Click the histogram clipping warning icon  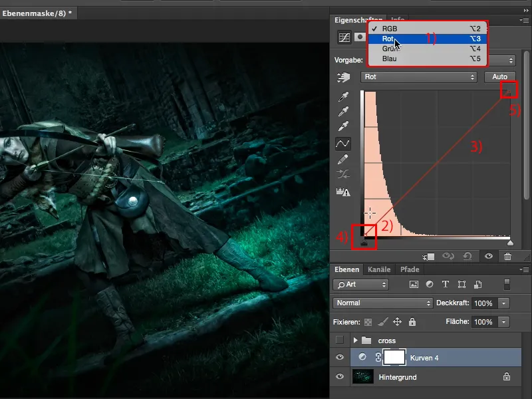click(343, 192)
